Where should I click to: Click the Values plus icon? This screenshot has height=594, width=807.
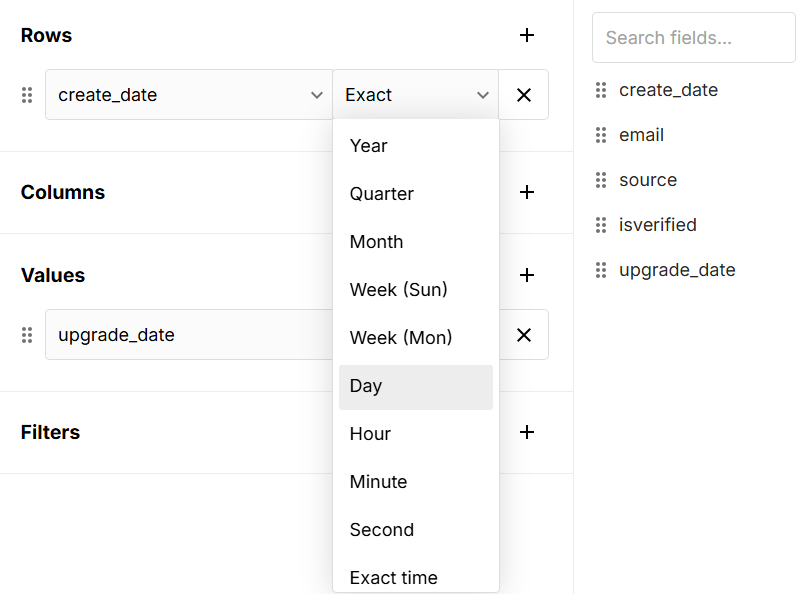pos(527,275)
